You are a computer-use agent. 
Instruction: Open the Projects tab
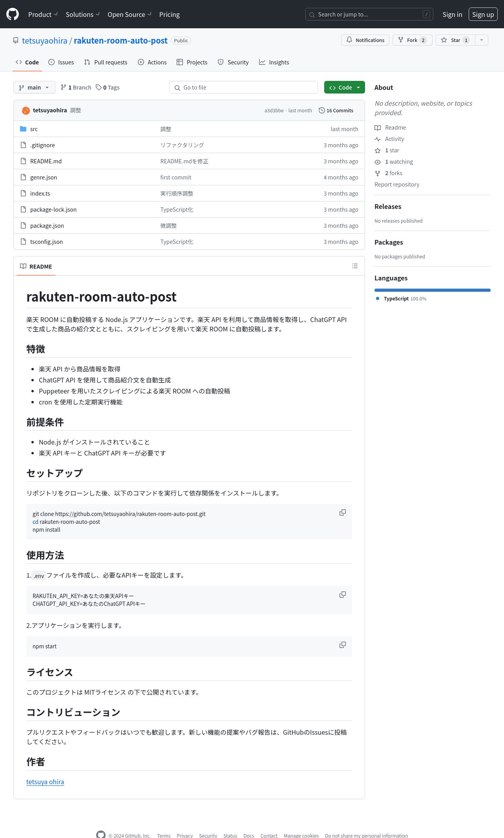pos(192,62)
